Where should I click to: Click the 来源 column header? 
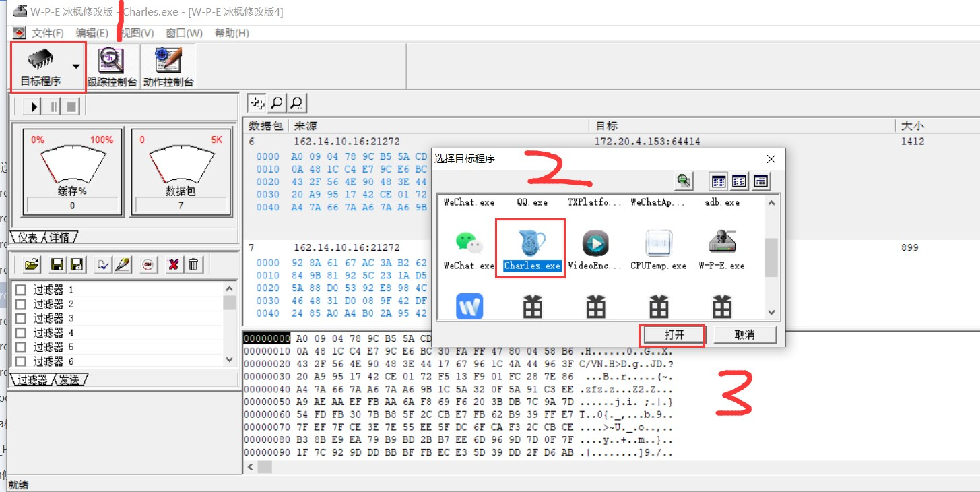tap(439, 126)
